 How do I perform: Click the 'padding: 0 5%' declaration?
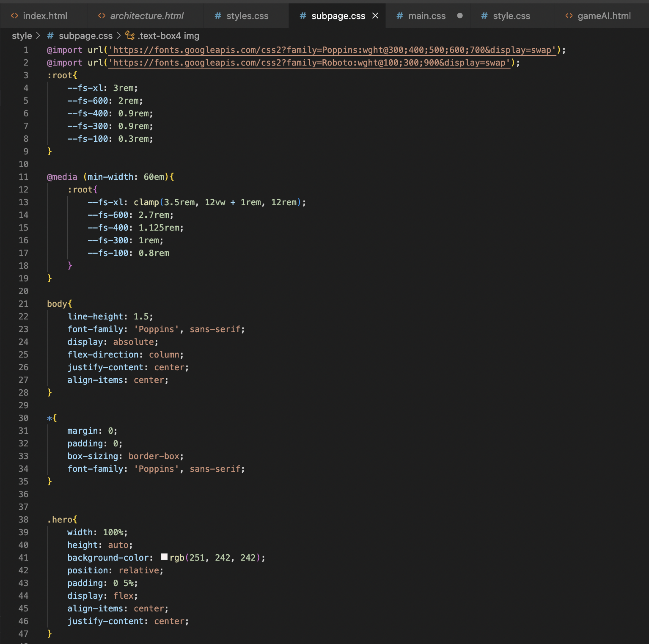pos(102,583)
